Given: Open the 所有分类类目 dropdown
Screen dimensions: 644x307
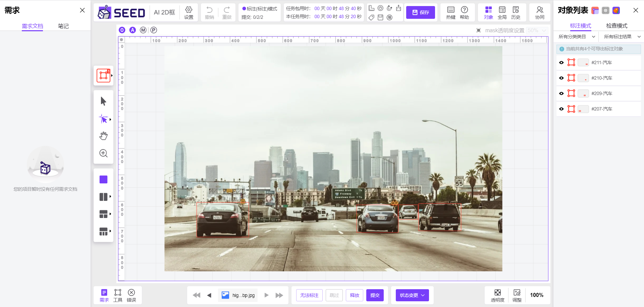Looking at the screenshot, I should (x=577, y=37).
